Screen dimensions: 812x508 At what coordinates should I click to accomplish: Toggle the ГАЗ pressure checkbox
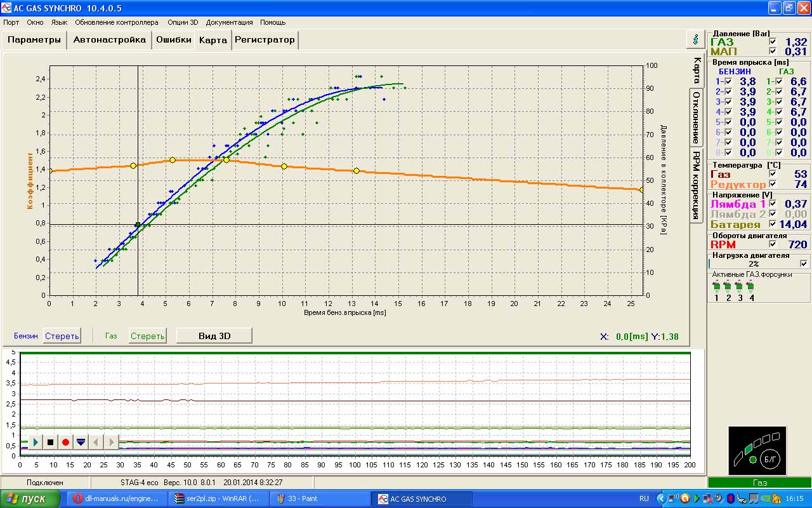pyautogui.click(x=773, y=42)
